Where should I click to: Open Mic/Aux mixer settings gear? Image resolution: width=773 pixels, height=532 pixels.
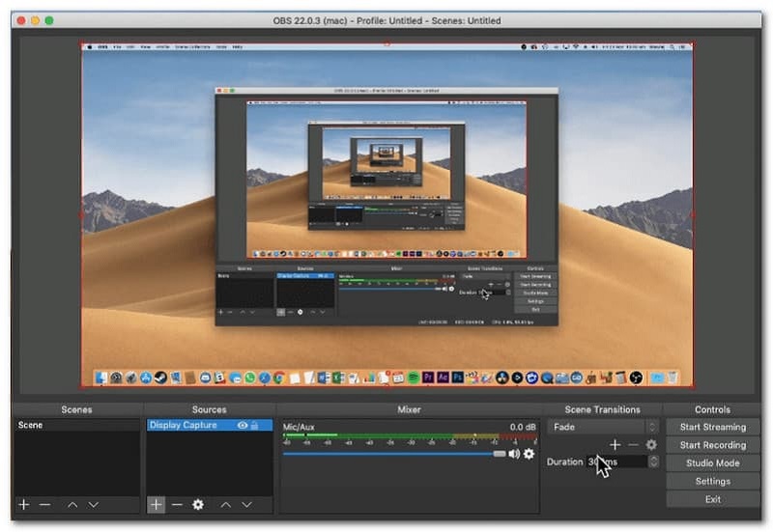tap(529, 454)
